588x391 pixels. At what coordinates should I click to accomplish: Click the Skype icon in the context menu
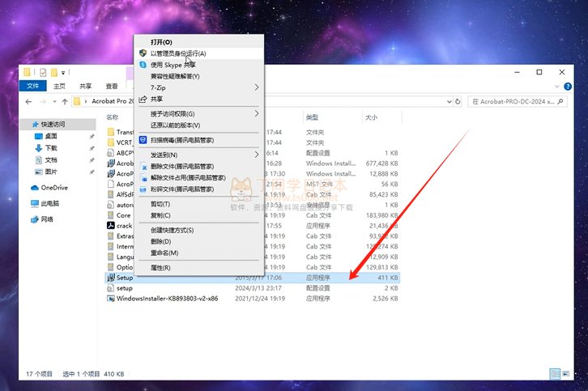(x=143, y=65)
